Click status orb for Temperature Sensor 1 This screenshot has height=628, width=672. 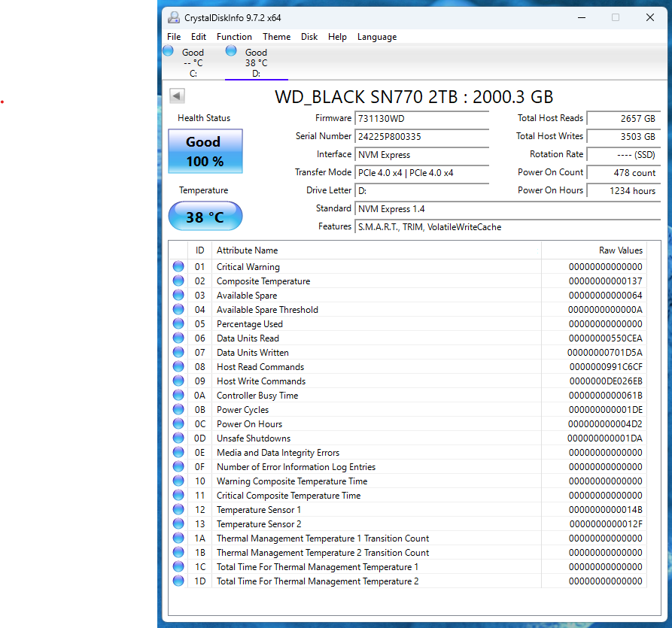tap(178, 509)
